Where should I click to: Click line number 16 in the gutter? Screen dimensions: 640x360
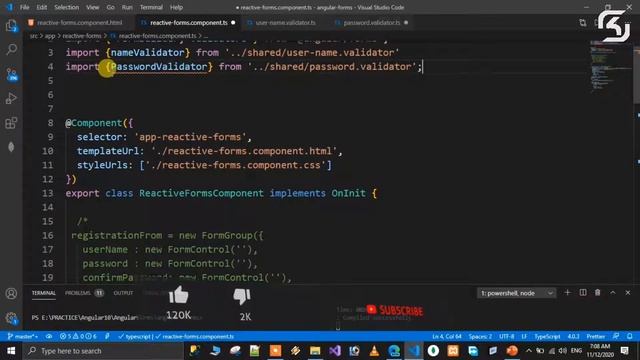pos(48,236)
